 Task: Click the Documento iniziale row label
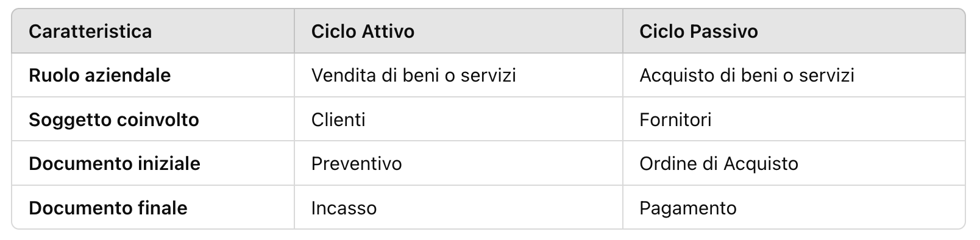115,163
